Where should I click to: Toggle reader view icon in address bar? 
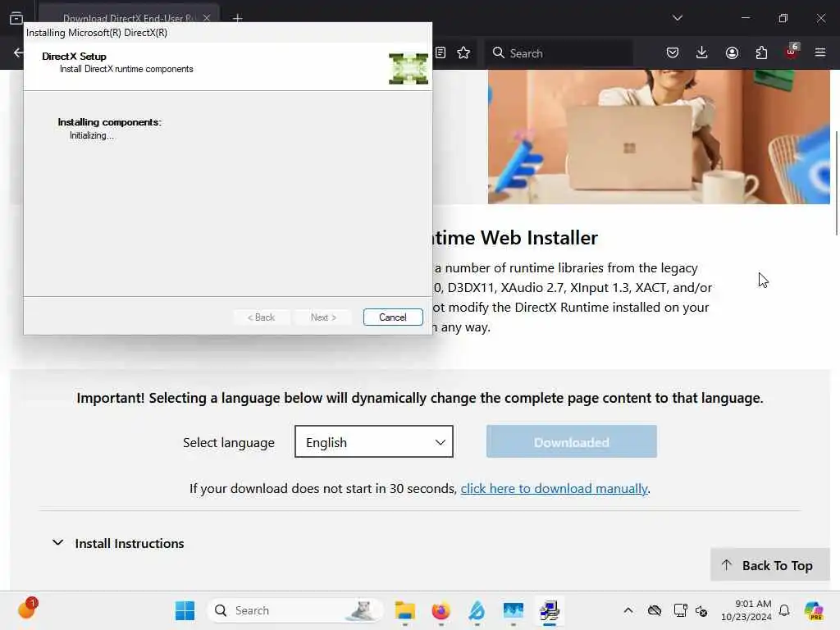(x=441, y=52)
